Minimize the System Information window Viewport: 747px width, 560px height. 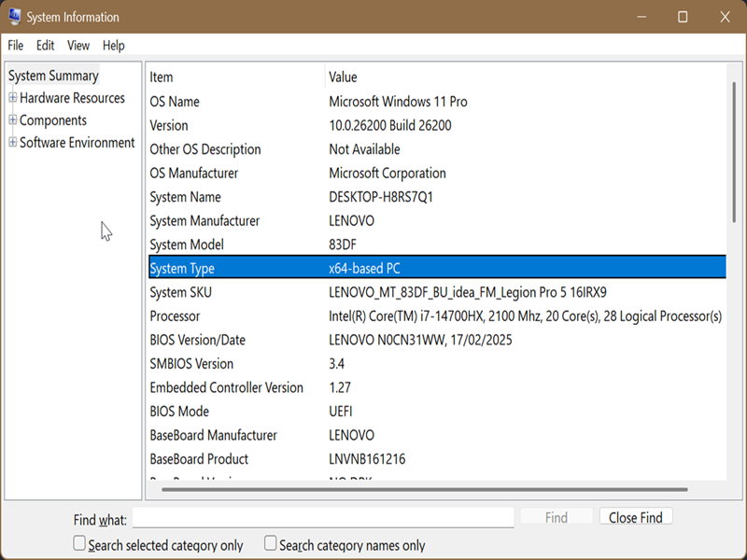point(641,17)
